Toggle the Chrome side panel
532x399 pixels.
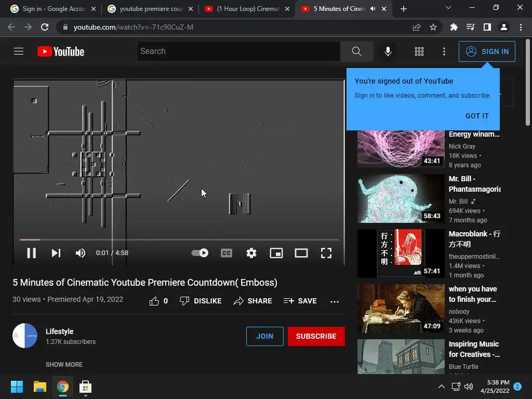coord(487,27)
